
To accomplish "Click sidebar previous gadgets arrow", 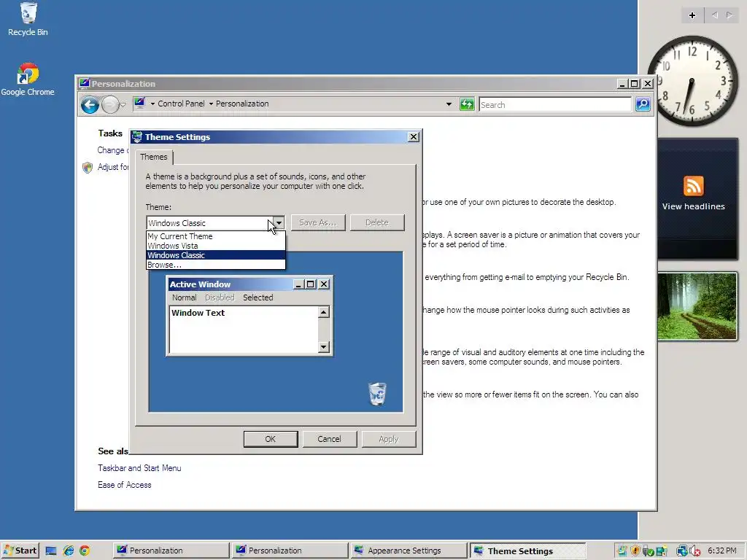I will tap(715, 15).
